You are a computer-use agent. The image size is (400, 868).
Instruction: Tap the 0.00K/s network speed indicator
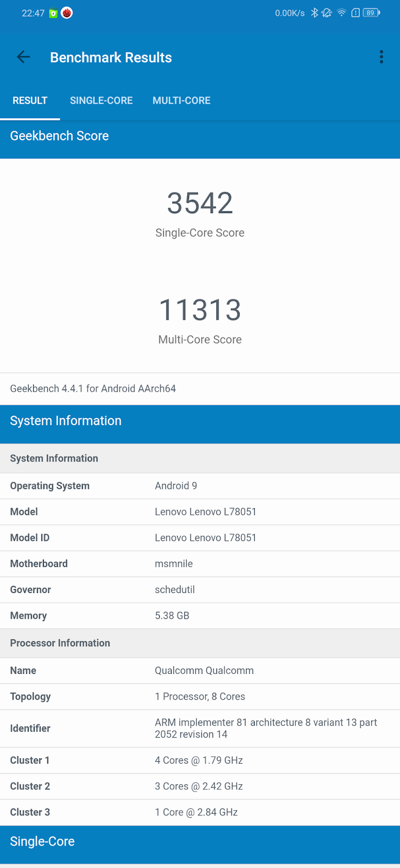click(x=290, y=13)
